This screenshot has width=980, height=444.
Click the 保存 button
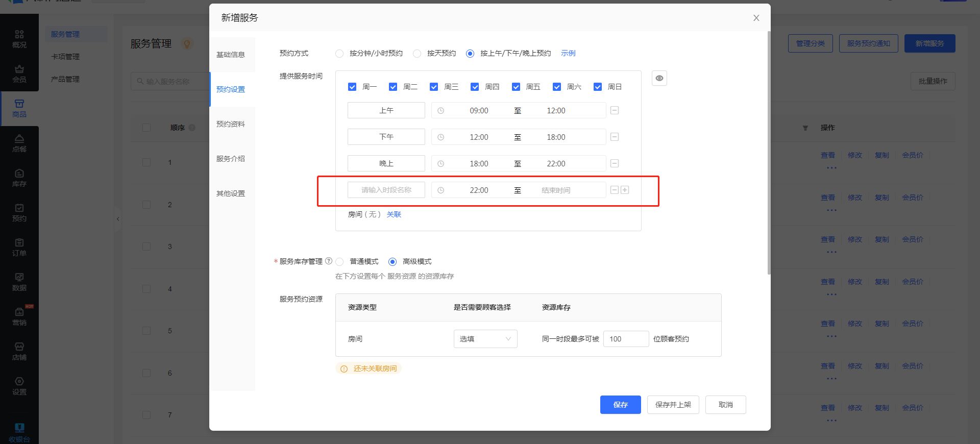coord(620,405)
